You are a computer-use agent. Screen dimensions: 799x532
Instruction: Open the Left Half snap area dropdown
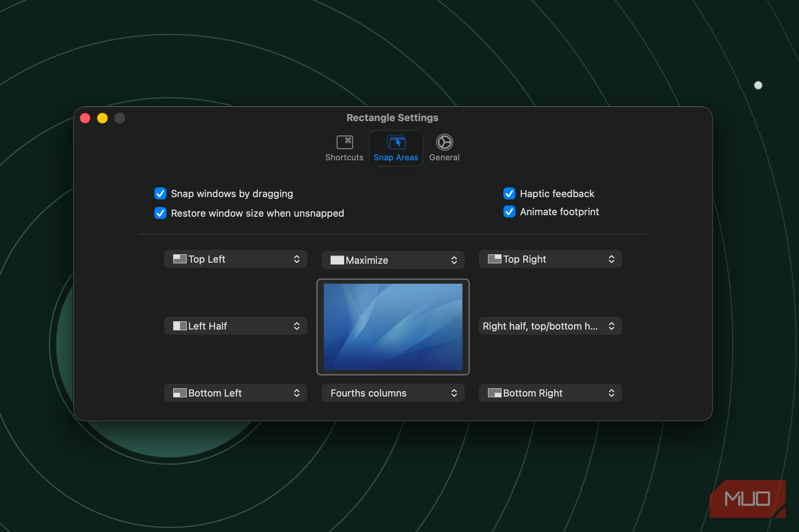(x=236, y=326)
